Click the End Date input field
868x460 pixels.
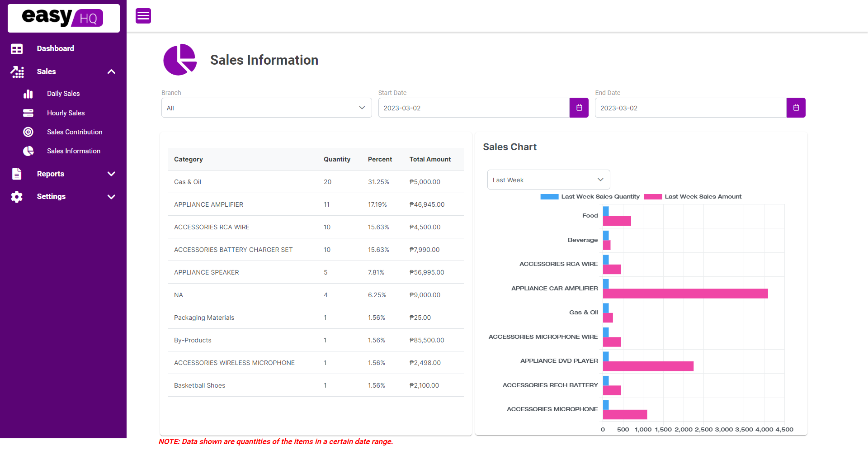click(x=691, y=108)
